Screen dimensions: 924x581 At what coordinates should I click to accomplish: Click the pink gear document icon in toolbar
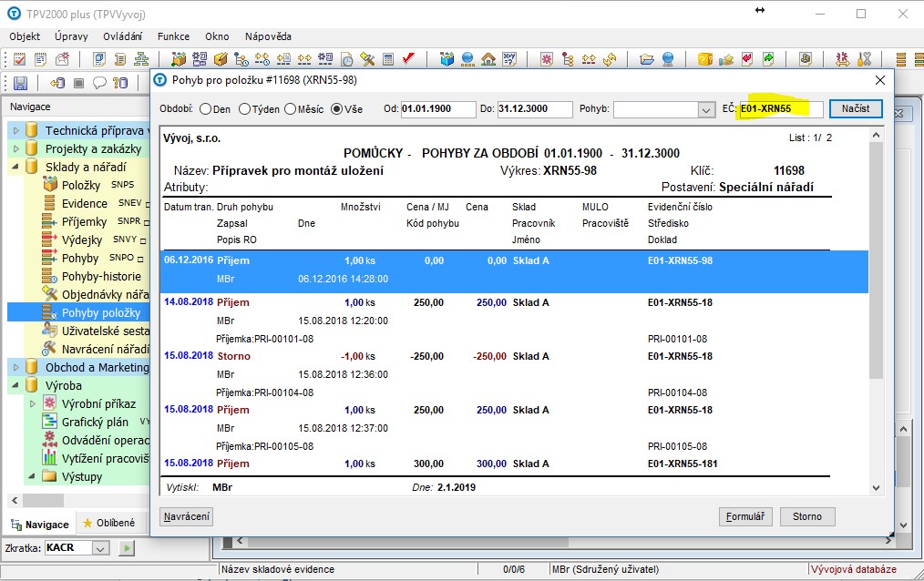coord(547,59)
